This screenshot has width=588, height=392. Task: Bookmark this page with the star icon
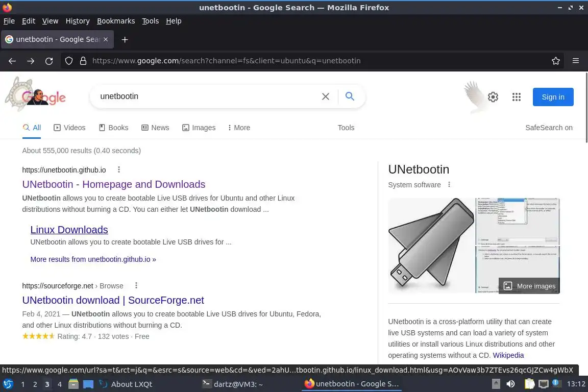[556, 61]
